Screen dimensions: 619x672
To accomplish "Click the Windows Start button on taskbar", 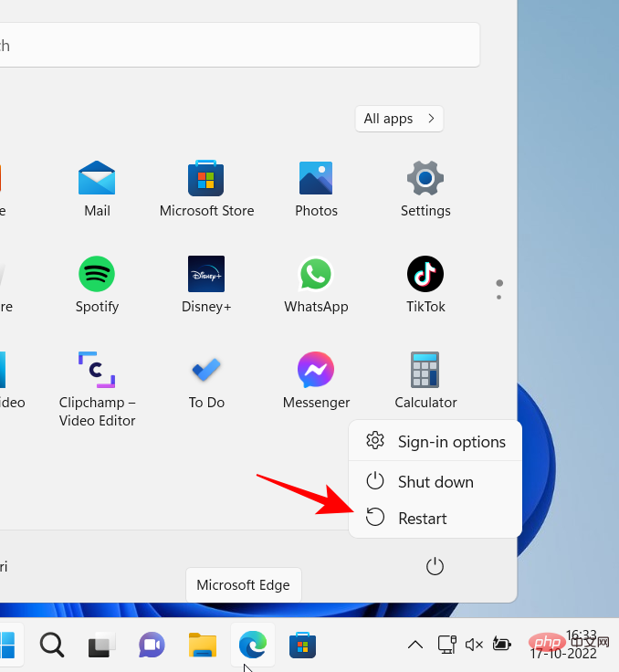I will pos(7,645).
